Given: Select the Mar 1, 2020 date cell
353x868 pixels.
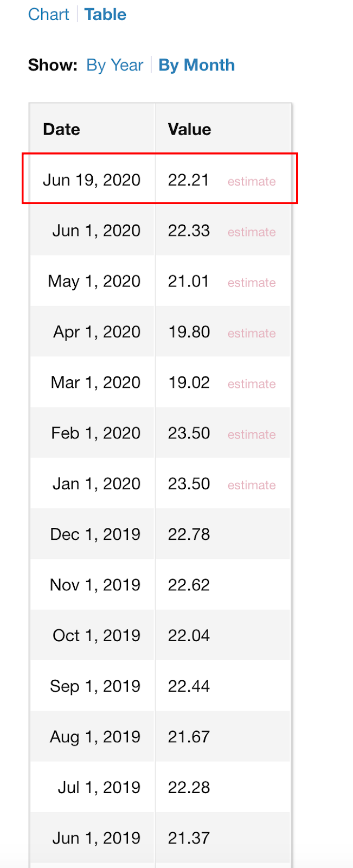Looking at the screenshot, I should point(95,382).
